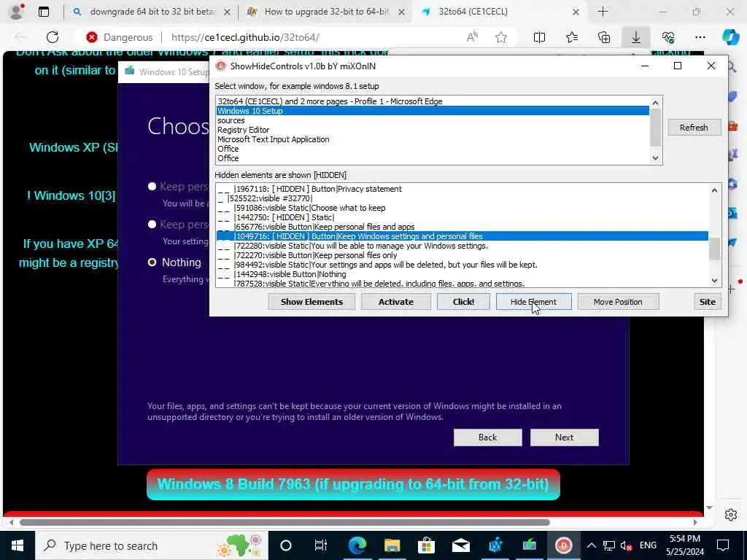
Task: Click the Hide Element button
Action: pyautogui.click(x=533, y=302)
